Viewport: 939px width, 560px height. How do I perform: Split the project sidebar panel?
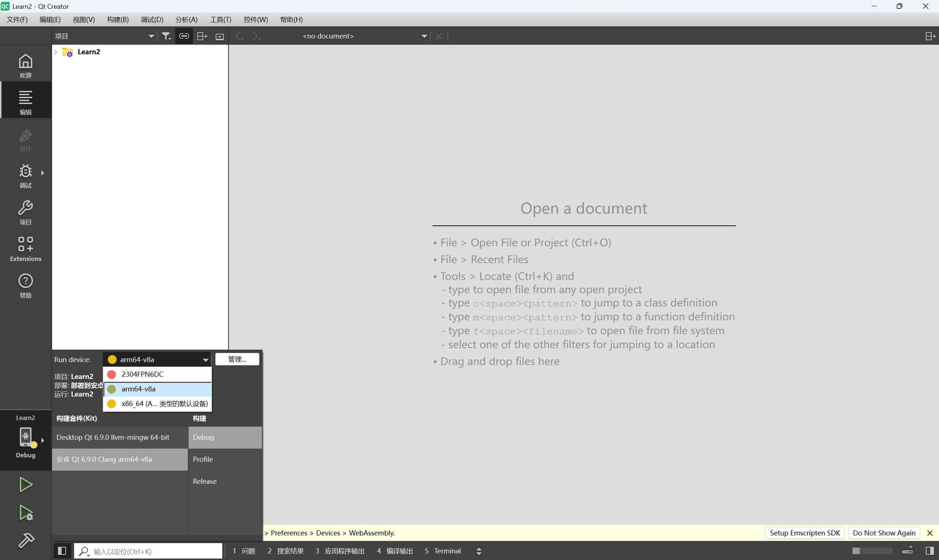coord(202,36)
